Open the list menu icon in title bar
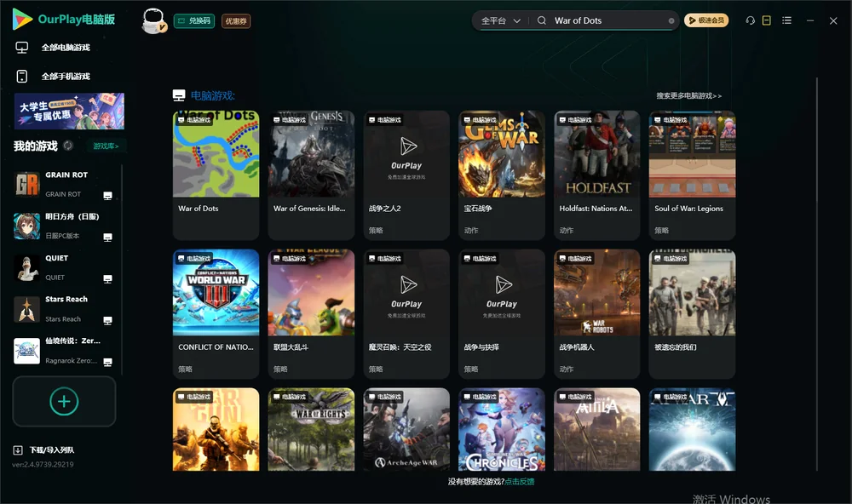The image size is (852, 504). tap(786, 20)
